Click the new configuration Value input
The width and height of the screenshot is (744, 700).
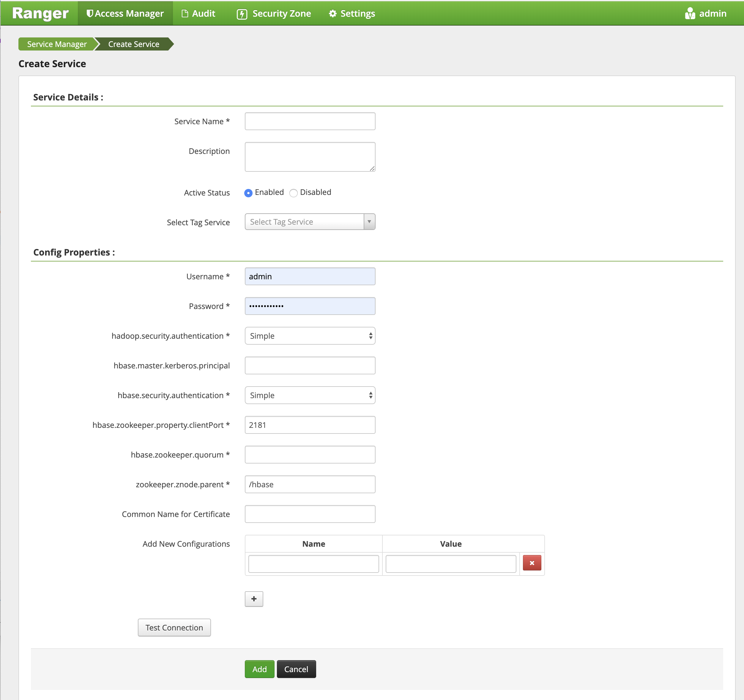coord(451,564)
